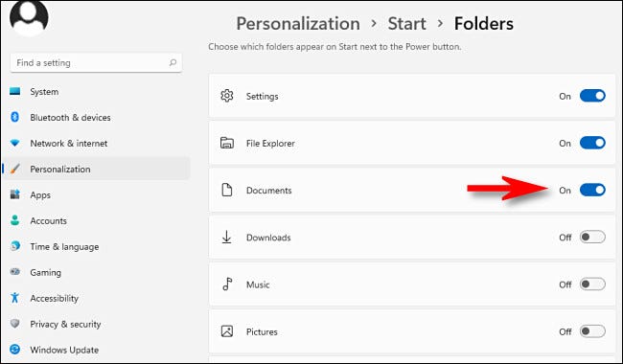Viewport: 623px width, 364px height.
Task: Disable the File Explorer toggle
Action: pos(592,143)
